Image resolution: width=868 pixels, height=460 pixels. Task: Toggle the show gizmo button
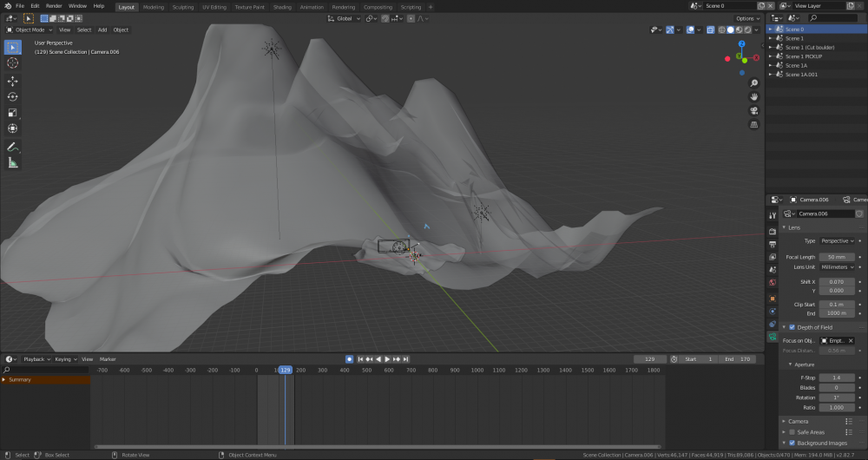(670, 30)
